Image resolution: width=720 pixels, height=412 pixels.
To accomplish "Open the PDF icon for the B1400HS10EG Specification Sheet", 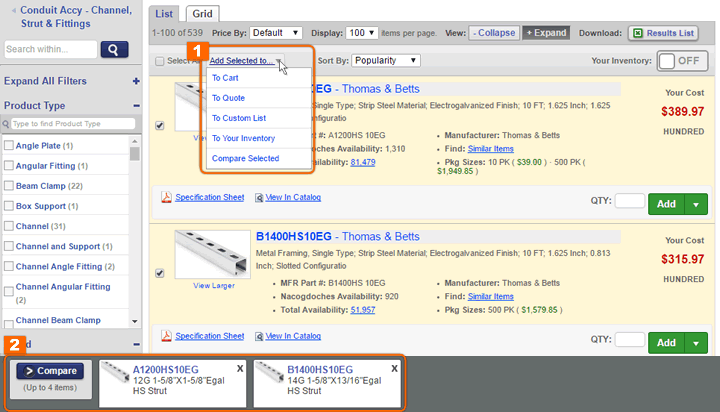I will tap(166, 336).
